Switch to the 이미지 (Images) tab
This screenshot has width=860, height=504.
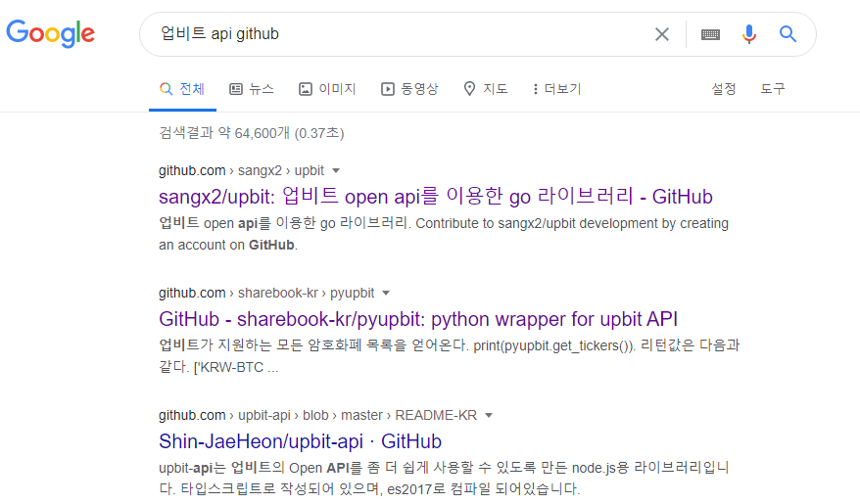(x=327, y=89)
